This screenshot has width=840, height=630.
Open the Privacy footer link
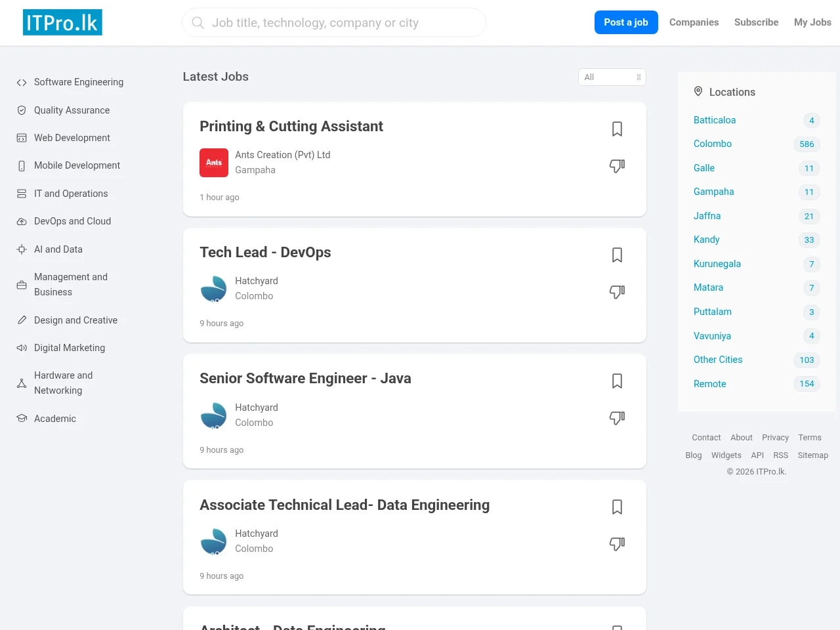pos(776,438)
